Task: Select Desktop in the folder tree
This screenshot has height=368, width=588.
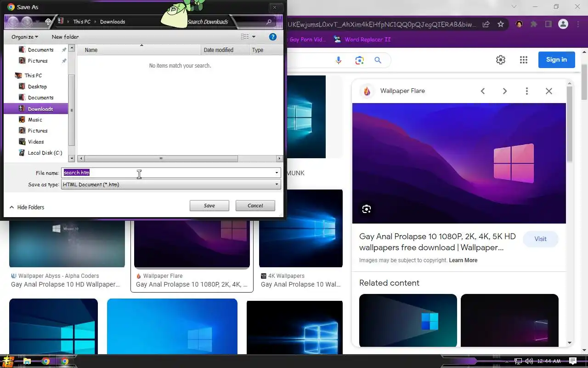Action: 37,86
